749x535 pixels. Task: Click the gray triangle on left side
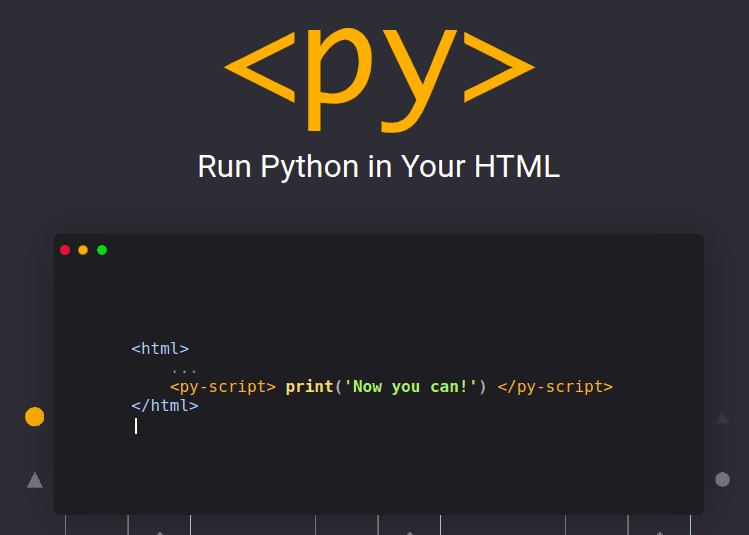pyautogui.click(x=35, y=481)
